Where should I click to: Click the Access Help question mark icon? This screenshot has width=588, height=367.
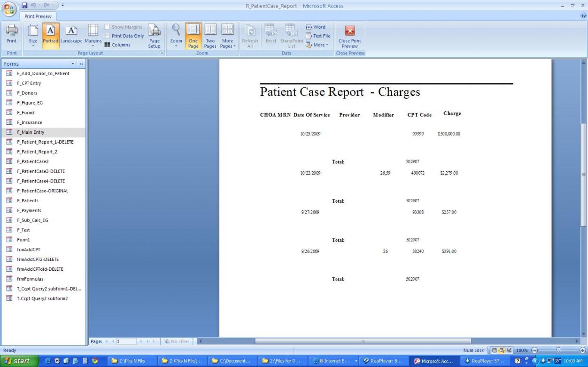click(x=584, y=16)
